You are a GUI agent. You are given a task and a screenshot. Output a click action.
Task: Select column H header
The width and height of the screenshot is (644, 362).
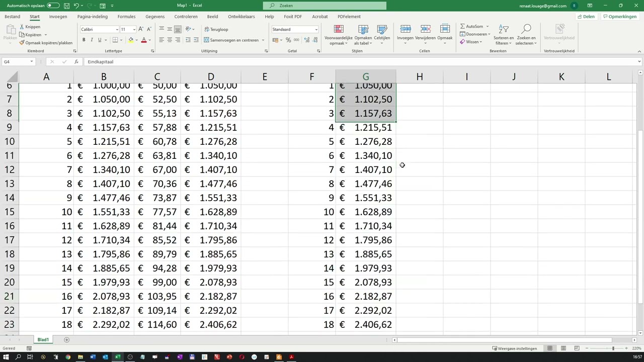(x=420, y=77)
